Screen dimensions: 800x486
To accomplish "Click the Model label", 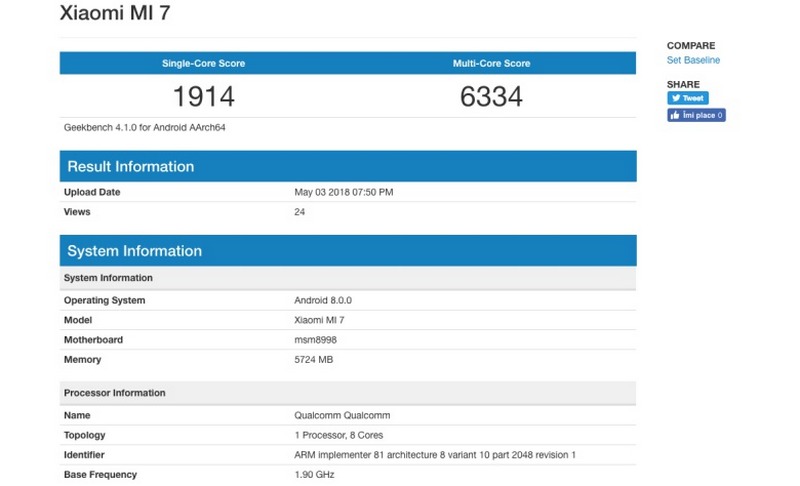I will (78, 320).
